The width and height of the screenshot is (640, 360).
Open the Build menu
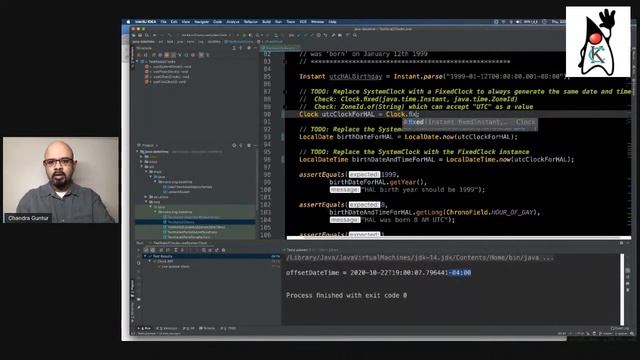267,22
